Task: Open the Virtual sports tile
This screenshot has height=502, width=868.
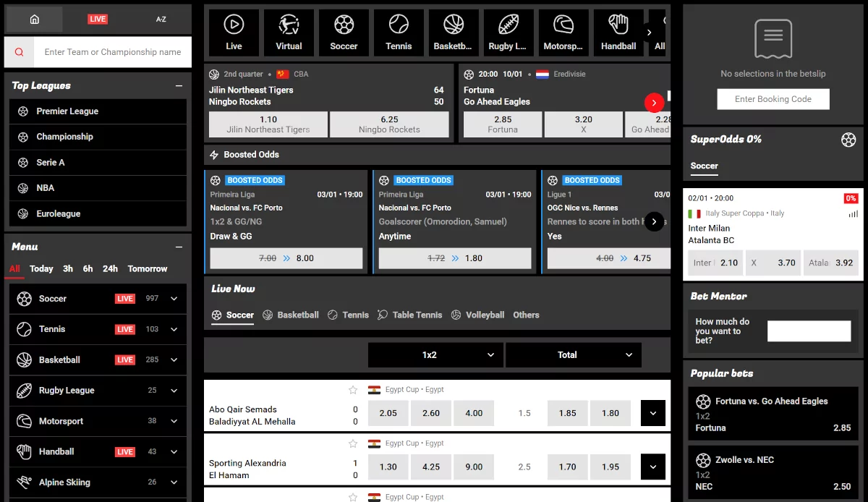Action: pos(289,33)
